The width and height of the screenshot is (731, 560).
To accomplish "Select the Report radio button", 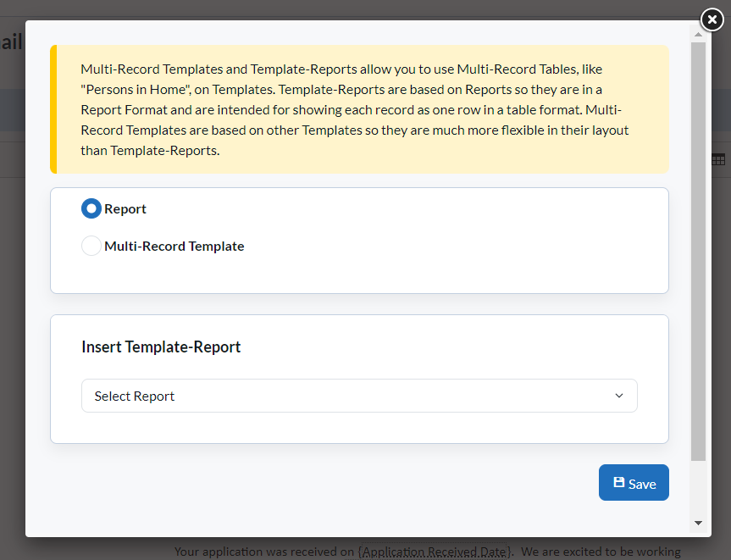I will click(91, 208).
